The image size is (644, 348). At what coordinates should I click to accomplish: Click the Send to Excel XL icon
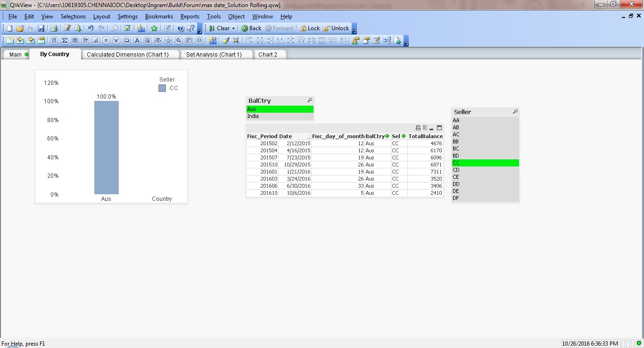click(424, 128)
